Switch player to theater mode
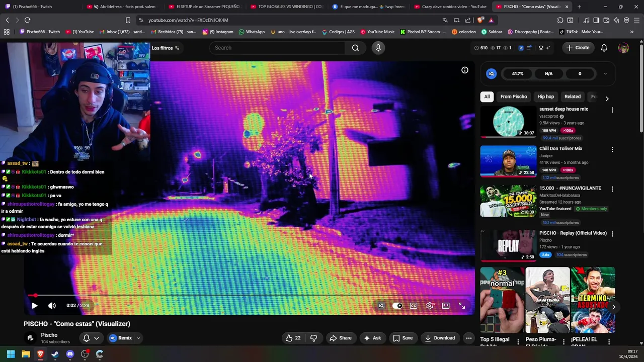644x362 pixels. tap(446, 305)
